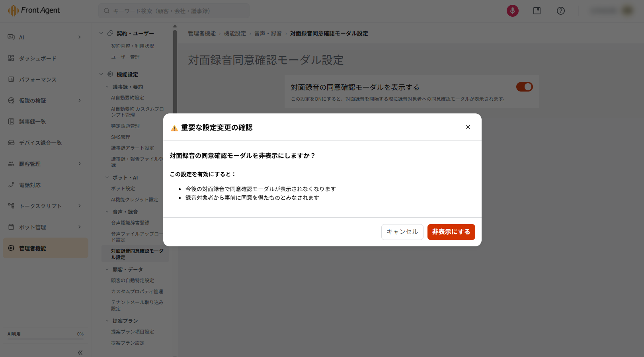Open AI自動要約 カスタムプロンプト管理 item
This screenshot has height=357, width=644.
coord(137,112)
